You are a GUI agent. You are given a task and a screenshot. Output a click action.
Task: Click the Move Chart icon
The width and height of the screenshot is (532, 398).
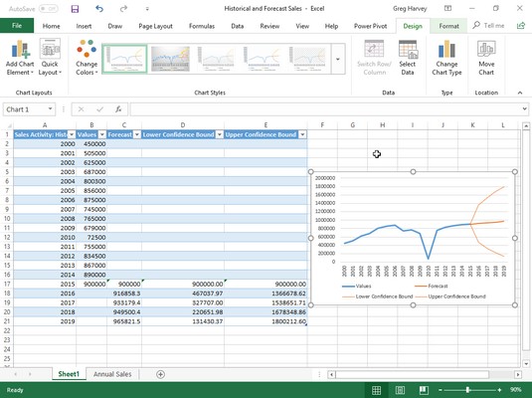click(486, 58)
